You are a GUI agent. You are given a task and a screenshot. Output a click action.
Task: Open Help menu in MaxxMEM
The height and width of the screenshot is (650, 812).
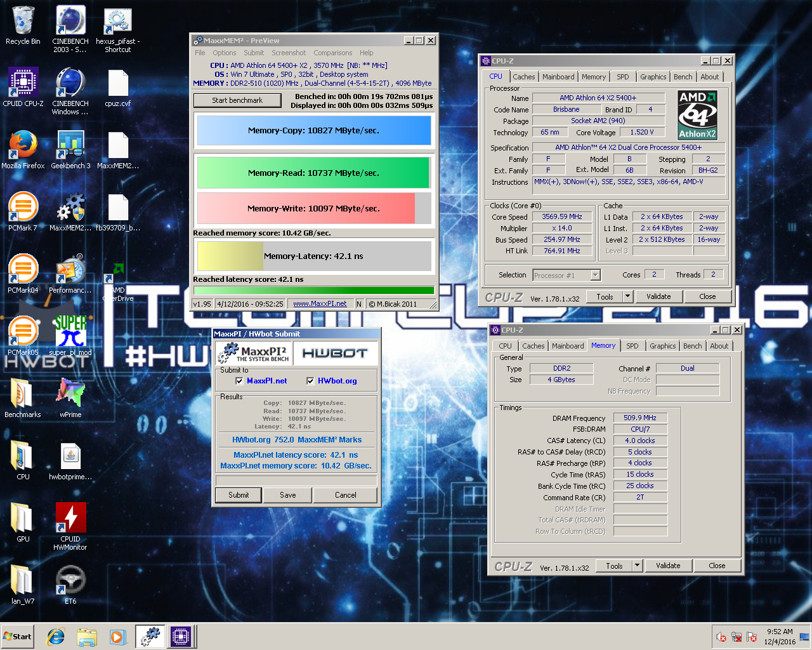[x=366, y=53]
